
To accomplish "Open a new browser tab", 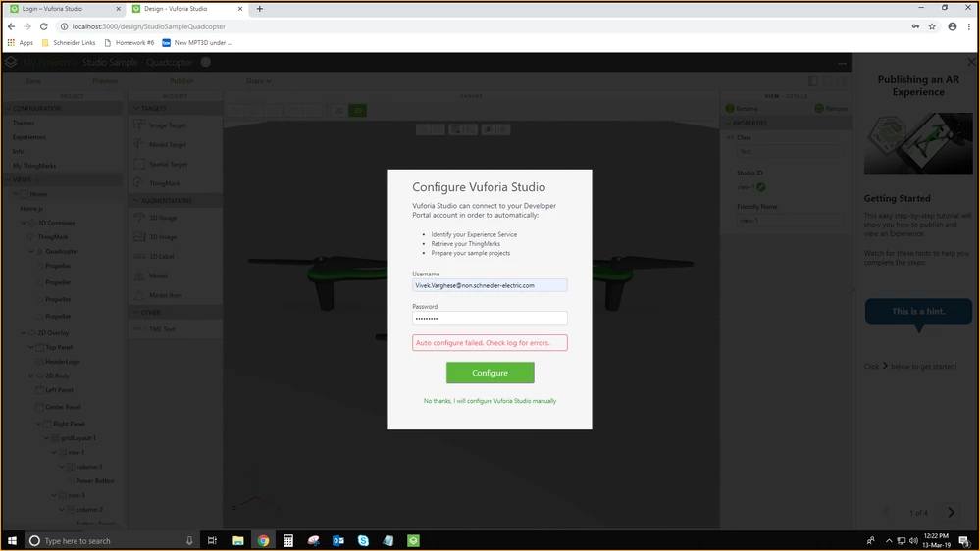I will coord(260,9).
